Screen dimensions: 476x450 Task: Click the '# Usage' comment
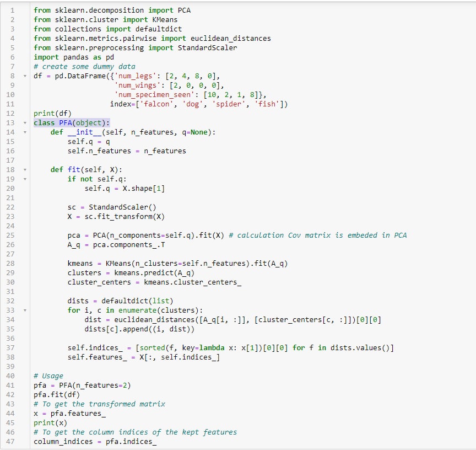point(48,376)
